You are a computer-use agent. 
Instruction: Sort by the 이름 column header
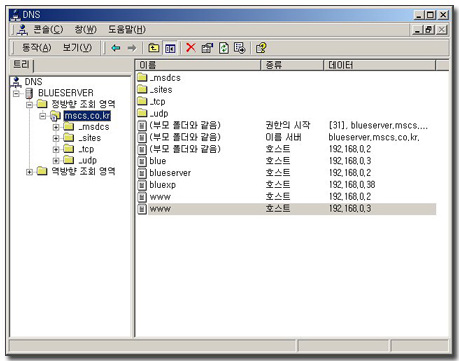point(198,65)
